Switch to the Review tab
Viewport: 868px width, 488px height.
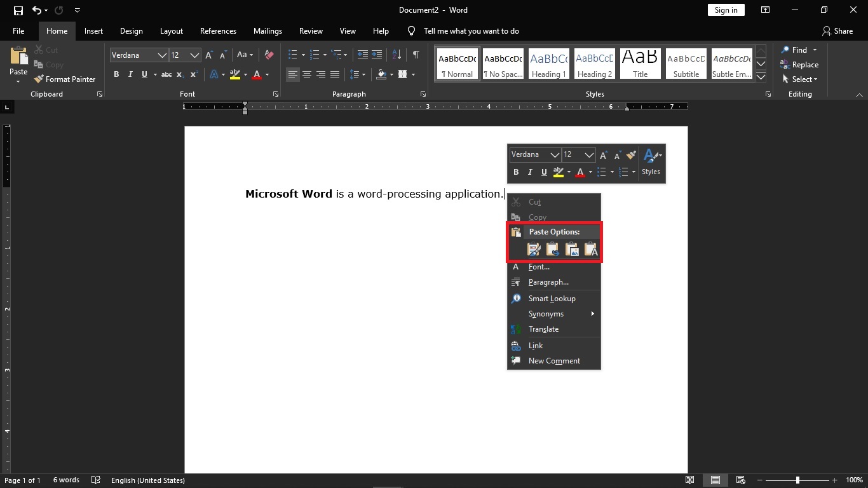[311, 30]
